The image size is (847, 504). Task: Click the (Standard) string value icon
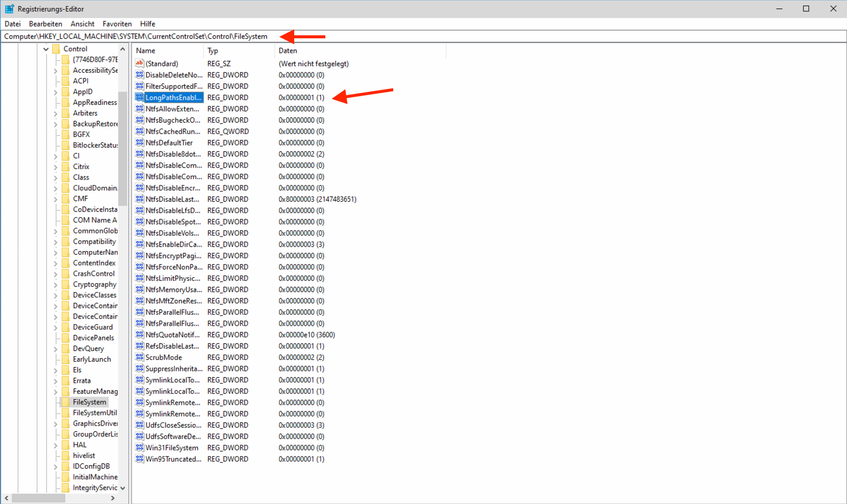pos(139,63)
